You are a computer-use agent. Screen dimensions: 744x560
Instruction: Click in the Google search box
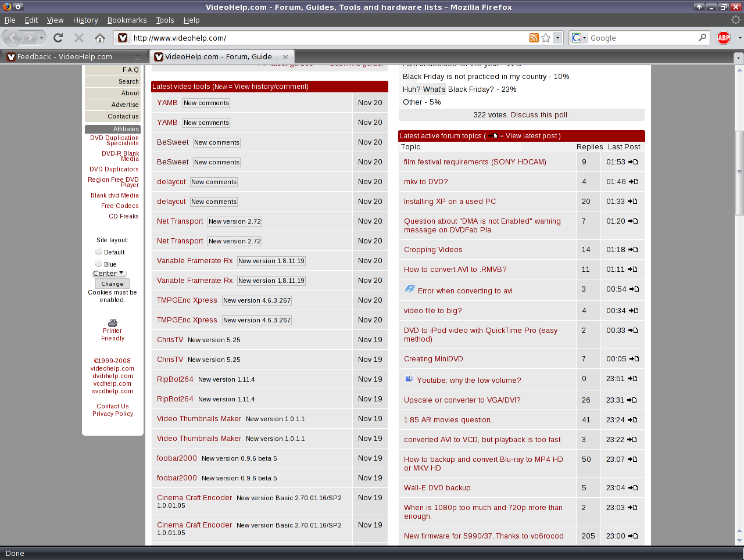click(643, 38)
